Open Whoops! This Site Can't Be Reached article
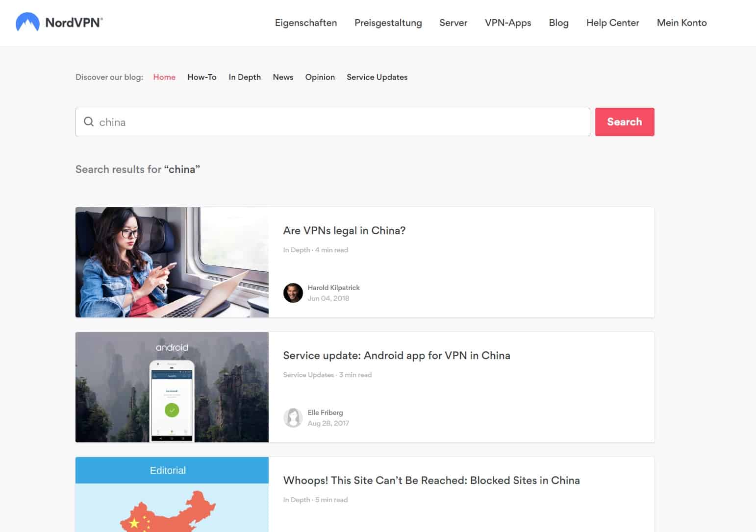The width and height of the screenshot is (756, 532). pyautogui.click(x=431, y=481)
